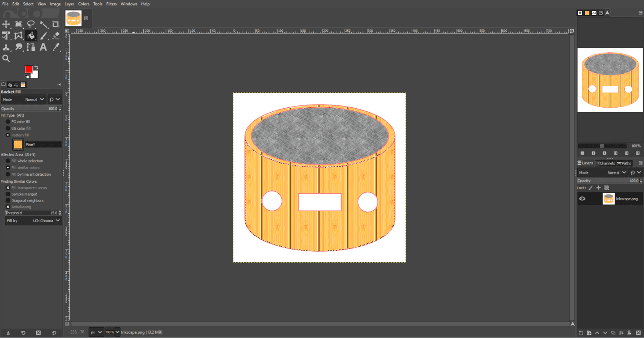
Task: Open the tool options dock configuration menu
Action: 60,84
